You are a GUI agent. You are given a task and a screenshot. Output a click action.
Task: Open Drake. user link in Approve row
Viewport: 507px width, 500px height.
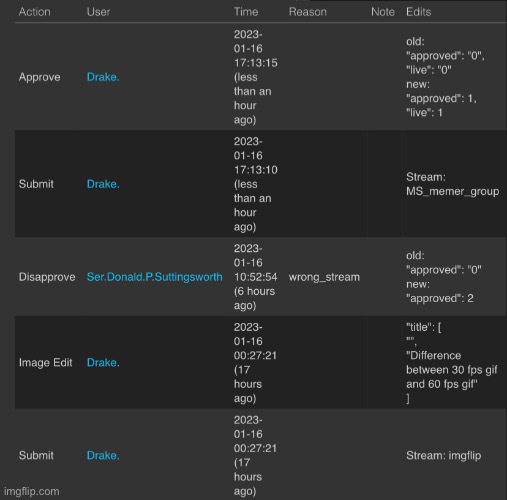tap(103, 77)
